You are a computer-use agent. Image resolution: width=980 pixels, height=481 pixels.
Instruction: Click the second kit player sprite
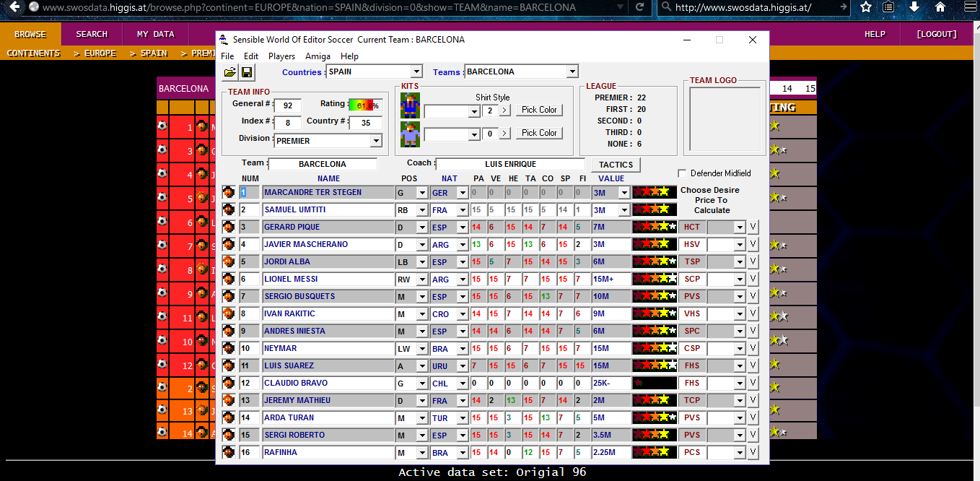click(x=410, y=134)
